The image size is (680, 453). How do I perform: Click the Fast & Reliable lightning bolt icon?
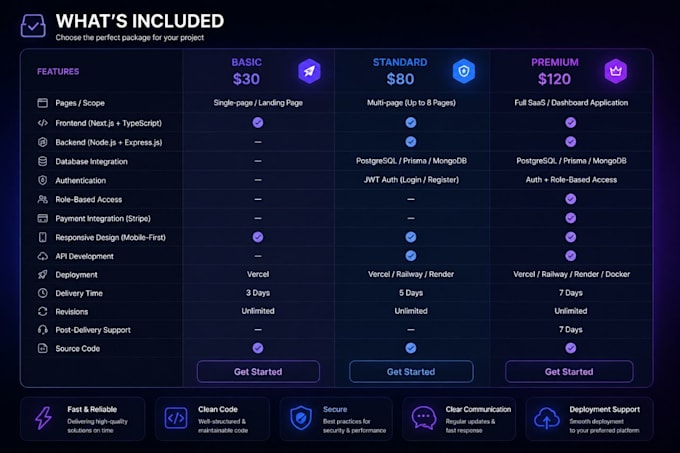[x=43, y=418]
